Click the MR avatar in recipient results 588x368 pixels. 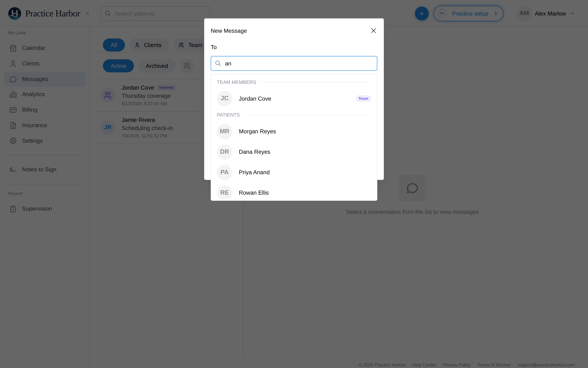coord(224,131)
